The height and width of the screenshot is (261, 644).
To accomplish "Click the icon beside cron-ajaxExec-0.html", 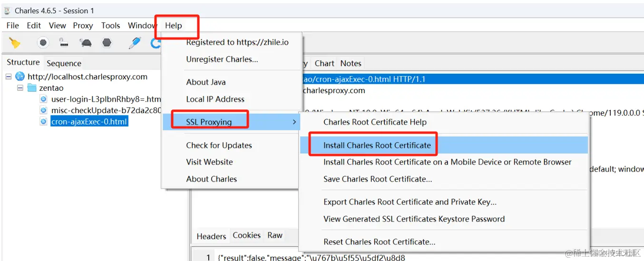I will [x=43, y=122].
